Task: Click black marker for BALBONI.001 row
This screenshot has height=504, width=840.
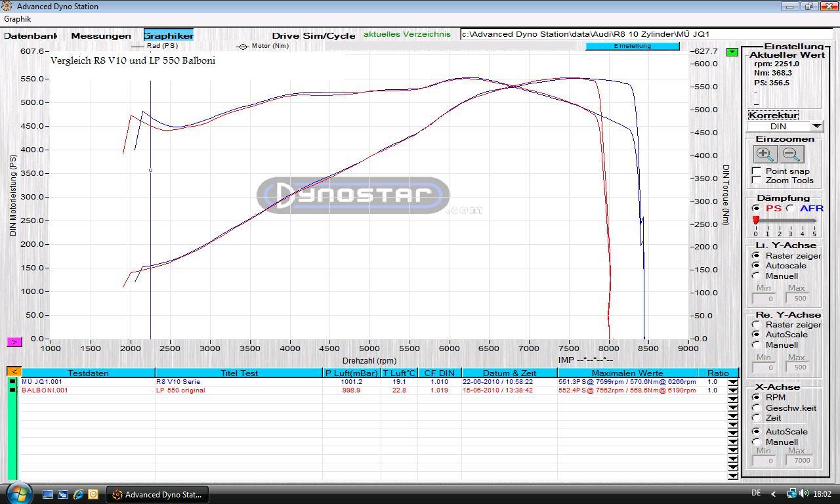Action: pyautogui.click(x=12, y=390)
